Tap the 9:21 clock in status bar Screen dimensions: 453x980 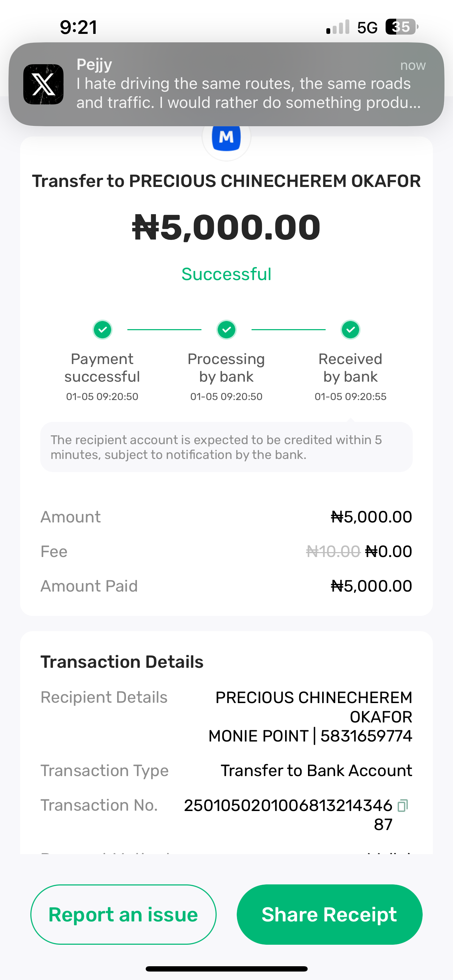78,28
